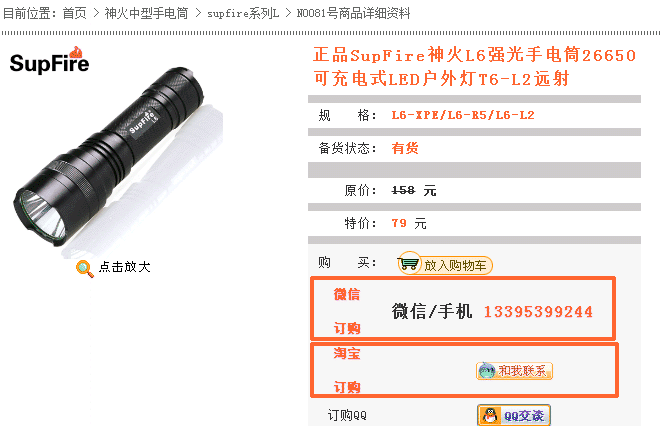Click the 79 元 special price
The image size is (660, 426).
coord(409,223)
